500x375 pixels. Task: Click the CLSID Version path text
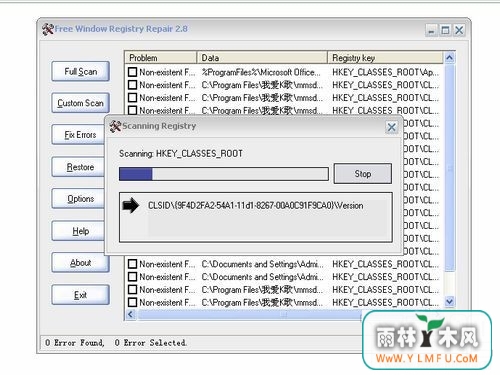(x=255, y=205)
